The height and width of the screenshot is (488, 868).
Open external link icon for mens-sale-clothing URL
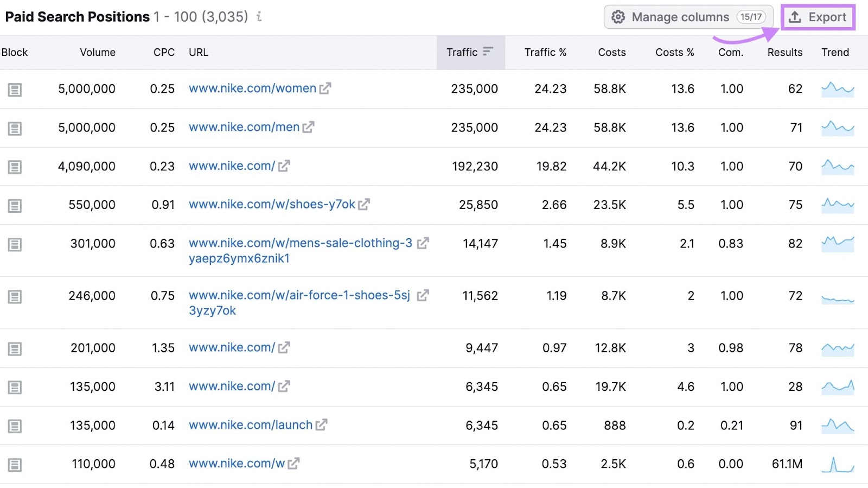423,243
